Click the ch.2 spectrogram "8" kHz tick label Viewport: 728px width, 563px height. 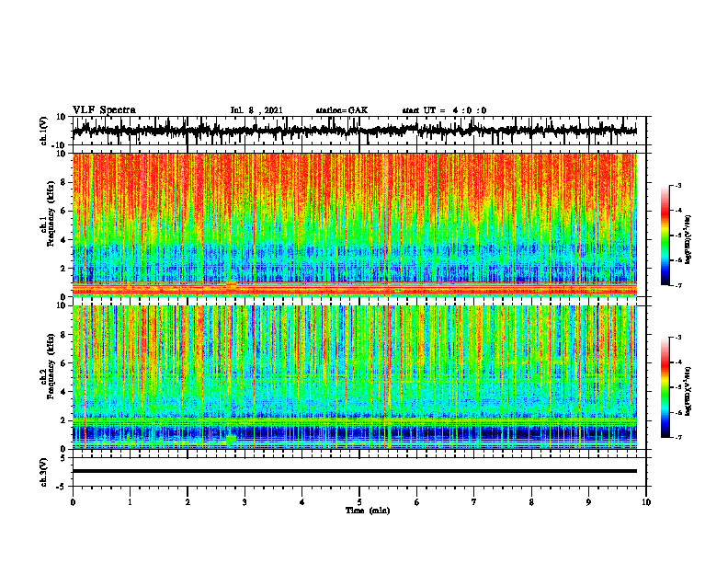coord(63,335)
